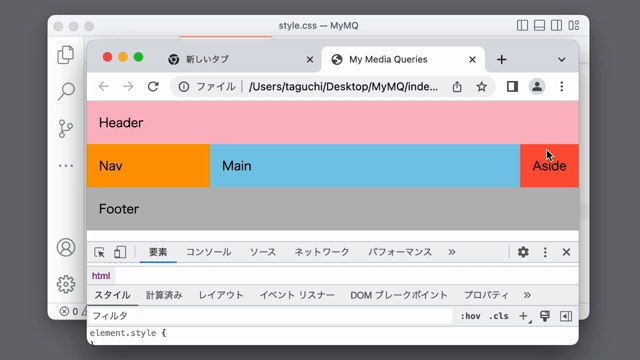Toggle :hov element state panel
Screen dimensions: 640x360
[x=470, y=316]
